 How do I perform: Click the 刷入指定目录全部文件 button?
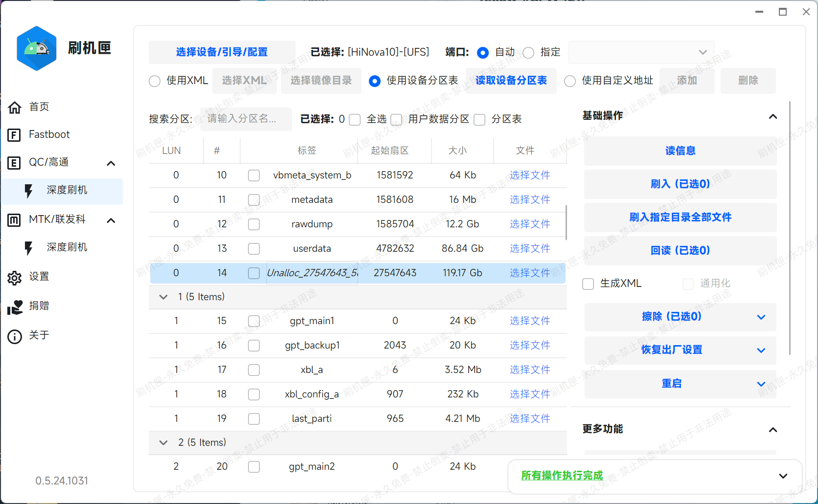coord(680,217)
